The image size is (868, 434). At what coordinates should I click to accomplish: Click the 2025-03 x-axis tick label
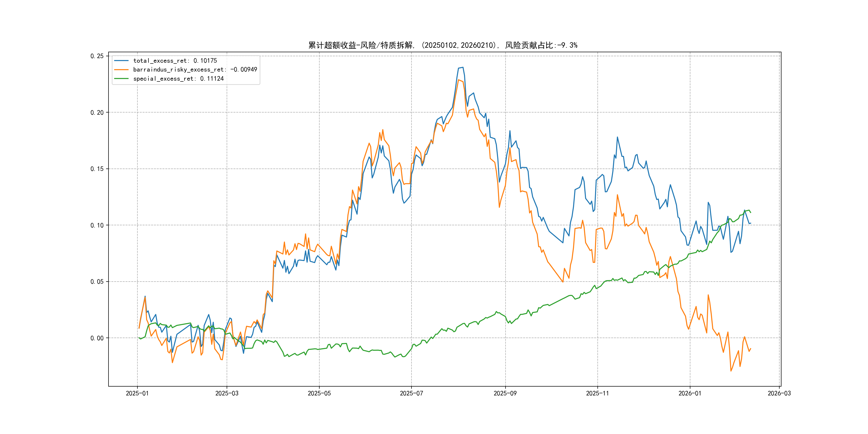click(227, 393)
